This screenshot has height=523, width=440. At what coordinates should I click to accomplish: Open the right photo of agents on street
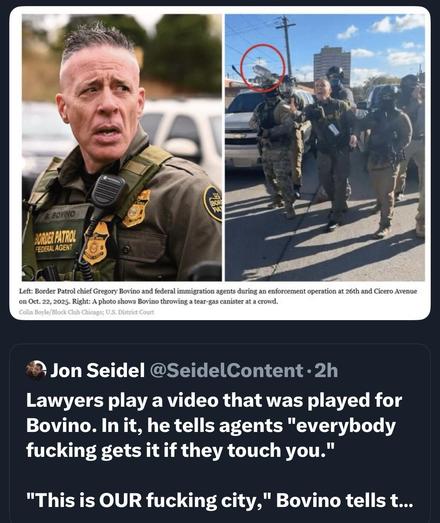click(325, 147)
